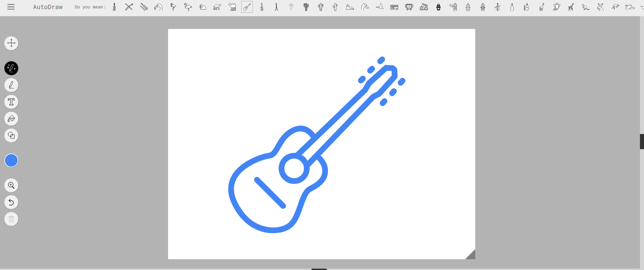Choose the Select move tool
This screenshot has height=270, width=644.
(x=11, y=43)
